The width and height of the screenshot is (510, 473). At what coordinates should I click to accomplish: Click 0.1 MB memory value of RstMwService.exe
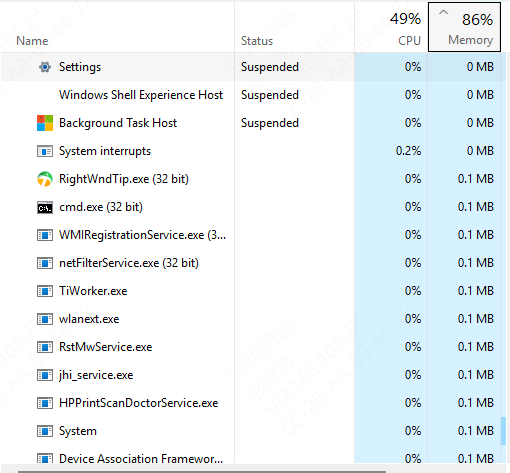476,347
